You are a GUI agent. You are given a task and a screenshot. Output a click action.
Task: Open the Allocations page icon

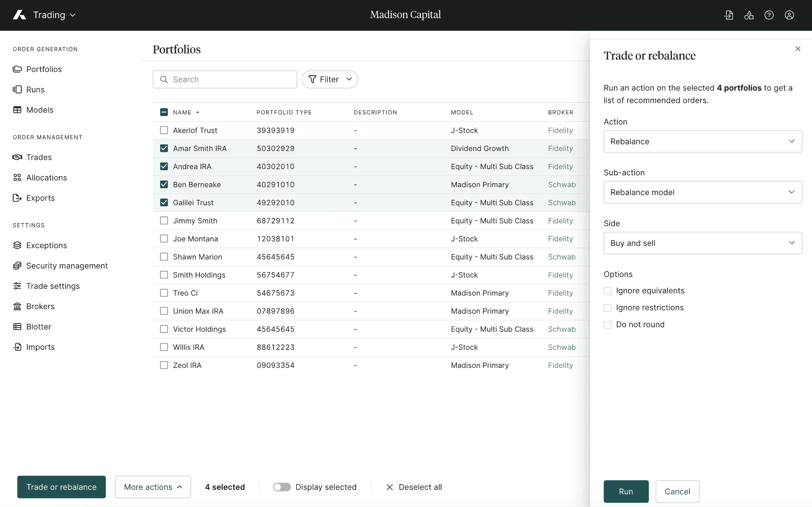(17, 177)
